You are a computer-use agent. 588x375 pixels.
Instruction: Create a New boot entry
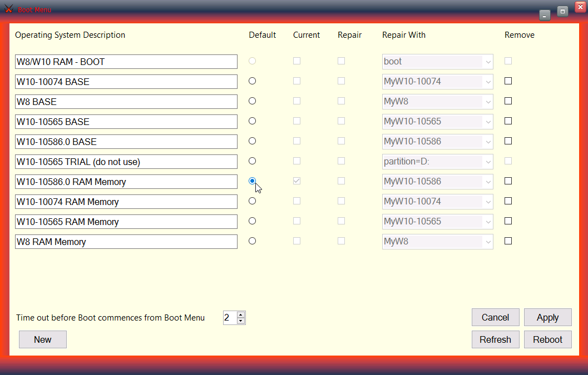click(x=43, y=339)
